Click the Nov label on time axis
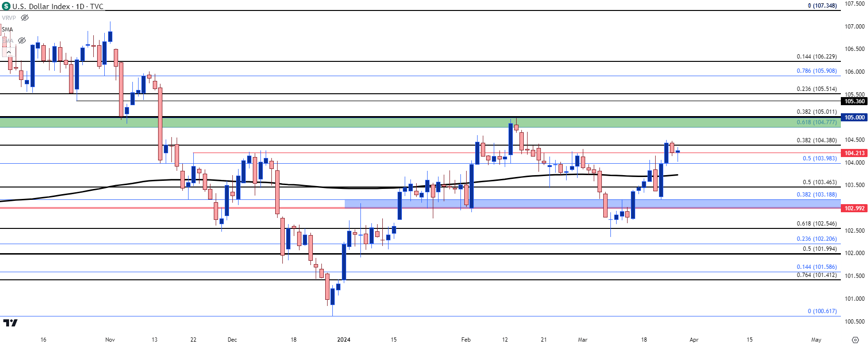Screen dimensions: 868x345 point(110,339)
